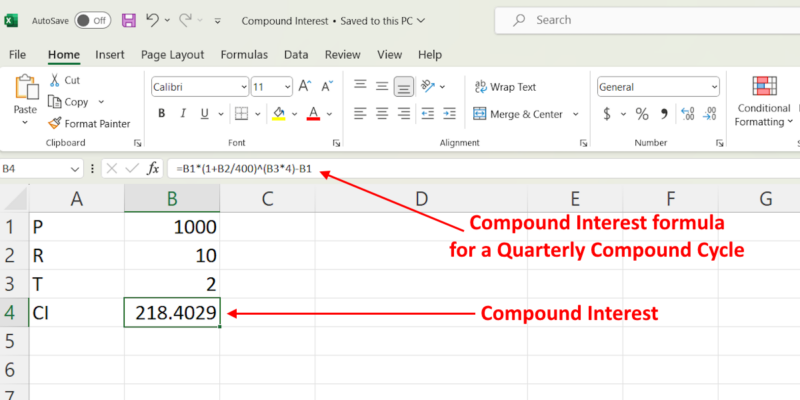800x400 pixels.
Task: Click the Insert Function fx icon
Action: tap(153, 169)
